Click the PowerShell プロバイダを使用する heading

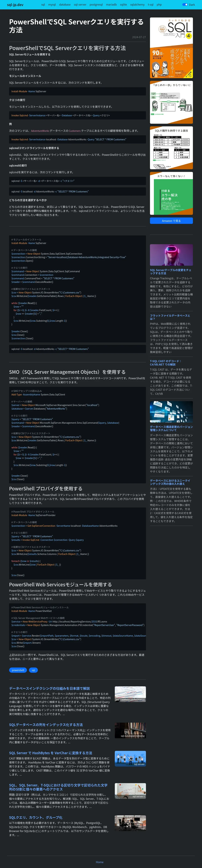[46, 489]
